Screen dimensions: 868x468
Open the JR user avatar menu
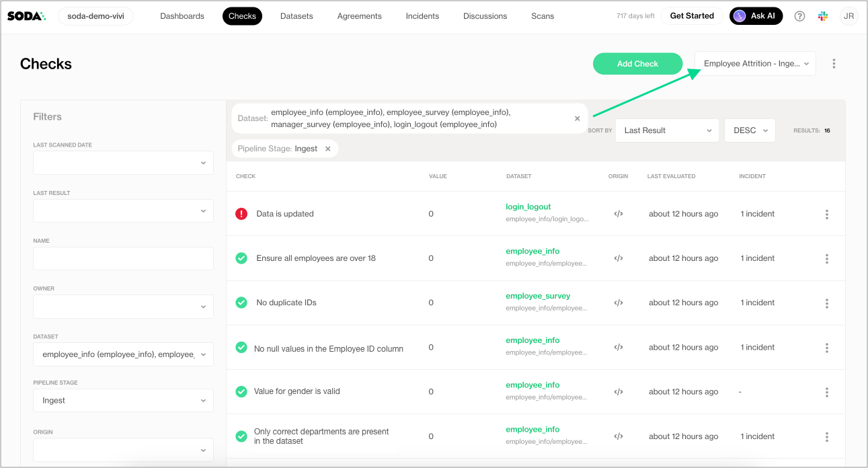pos(849,16)
